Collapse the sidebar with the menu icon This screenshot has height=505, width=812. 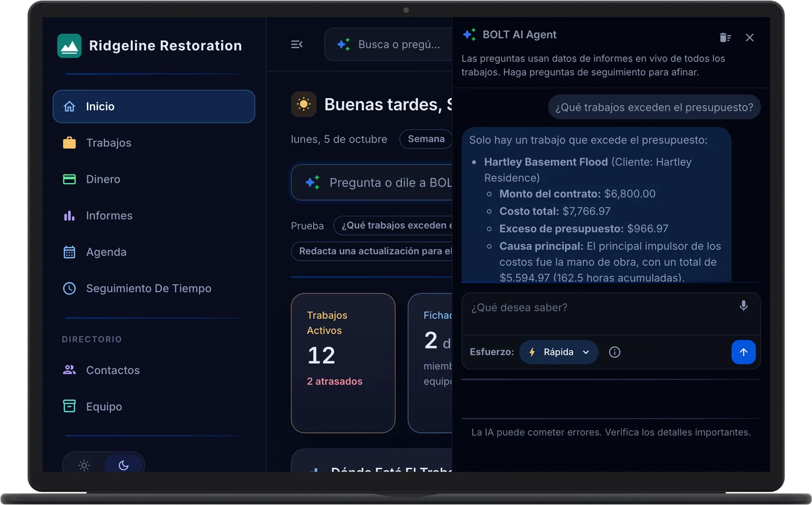tap(297, 44)
